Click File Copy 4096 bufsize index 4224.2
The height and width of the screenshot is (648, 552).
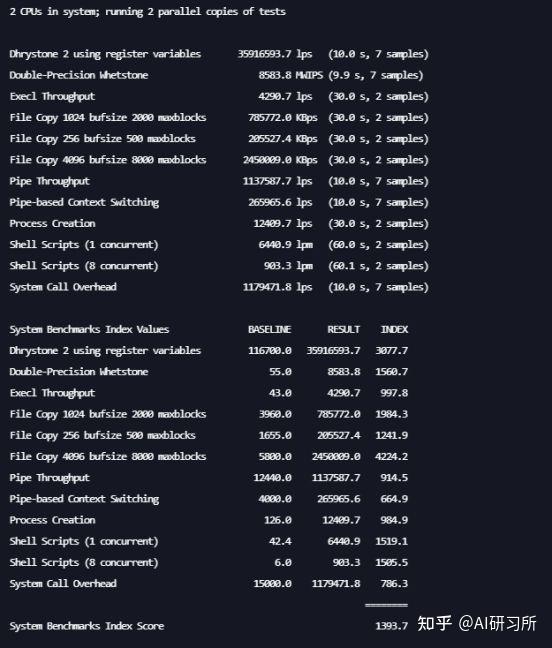tap(391, 456)
